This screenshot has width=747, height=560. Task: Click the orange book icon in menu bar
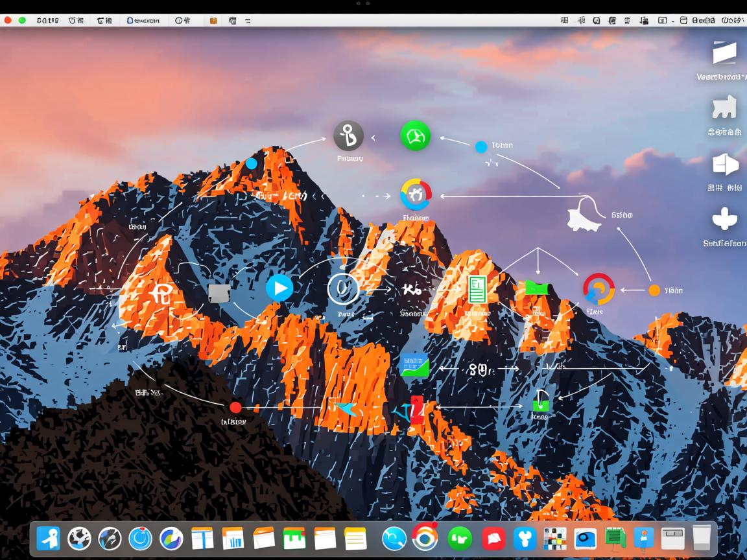[213, 21]
